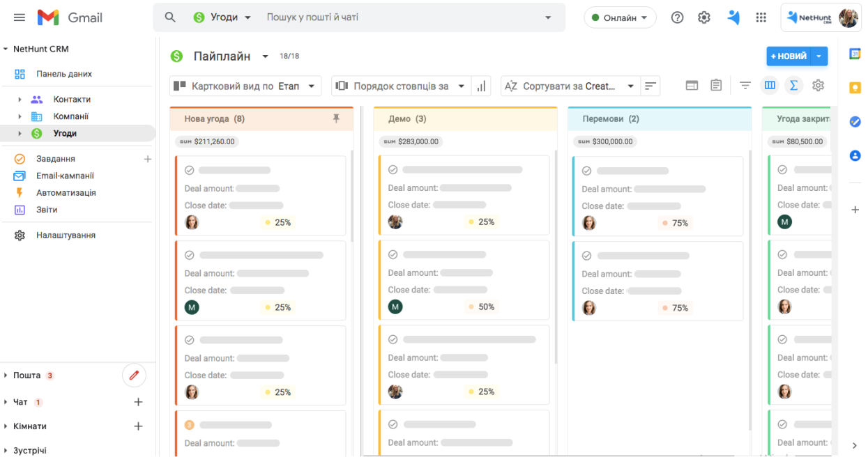Hide the right side panel arrow
This screenshot has width=868, height=457.
(x=855, y=446)
